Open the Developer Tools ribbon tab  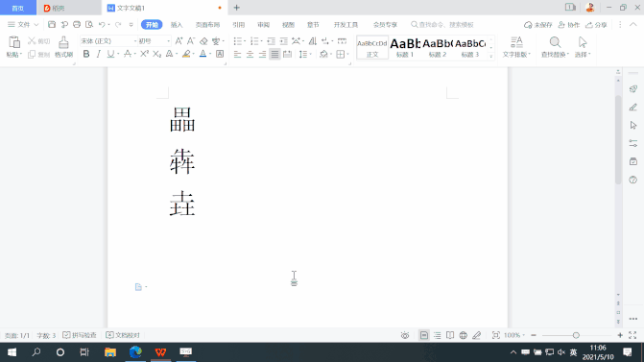[346, 25]
